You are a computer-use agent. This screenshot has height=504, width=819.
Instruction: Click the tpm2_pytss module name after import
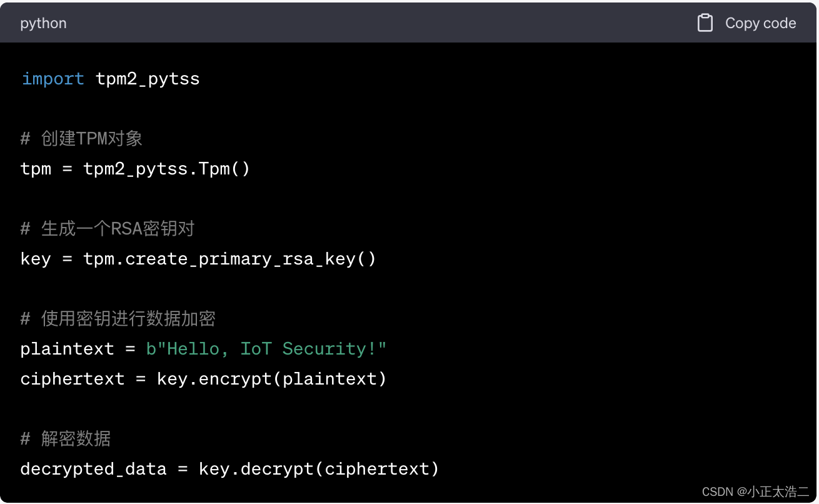click(x=148, y=79)
